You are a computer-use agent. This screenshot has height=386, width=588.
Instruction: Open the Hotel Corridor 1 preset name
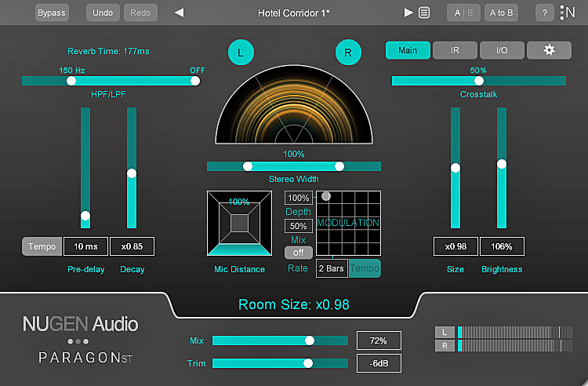tap(294, 13)
